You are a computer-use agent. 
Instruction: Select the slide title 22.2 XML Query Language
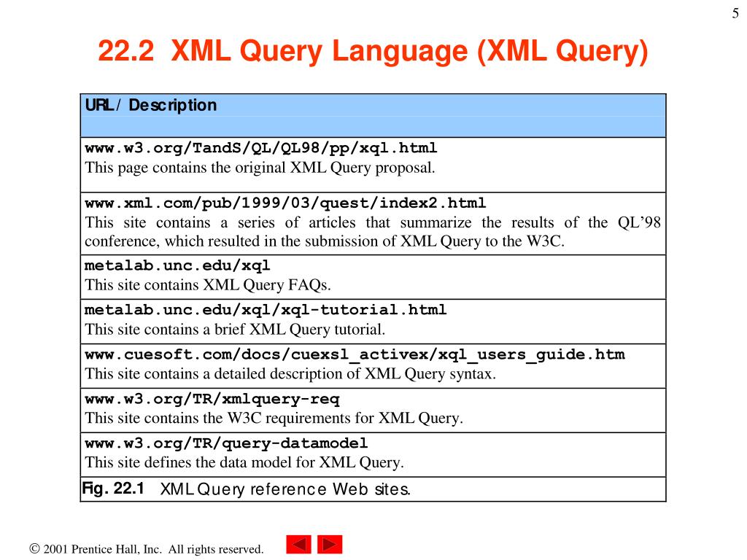373,50
